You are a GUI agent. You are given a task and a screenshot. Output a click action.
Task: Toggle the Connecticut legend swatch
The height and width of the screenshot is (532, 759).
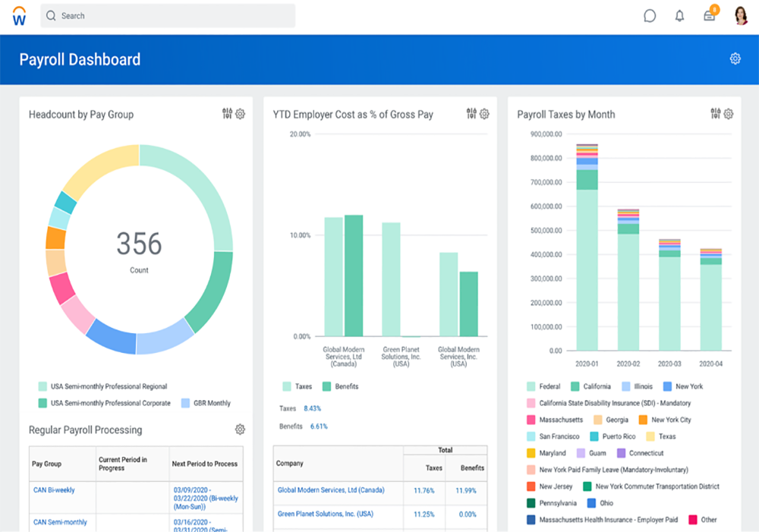click(x=621, y=453)
